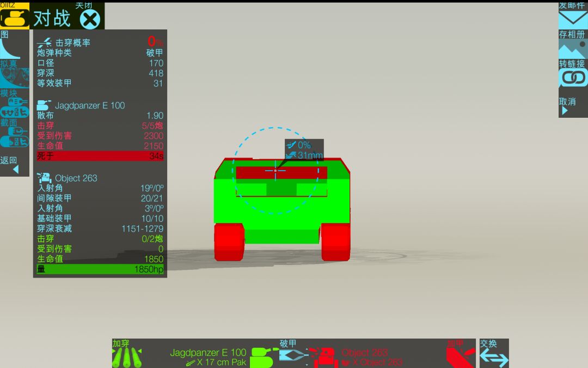Click the 击穿概率 penetration chance row

100,42
